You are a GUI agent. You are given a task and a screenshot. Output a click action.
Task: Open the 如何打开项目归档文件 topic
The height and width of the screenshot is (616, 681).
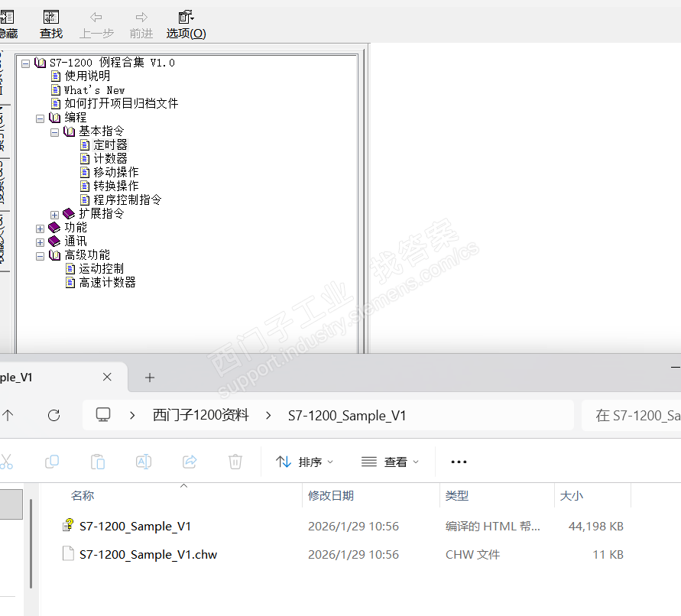coord(122,103)
